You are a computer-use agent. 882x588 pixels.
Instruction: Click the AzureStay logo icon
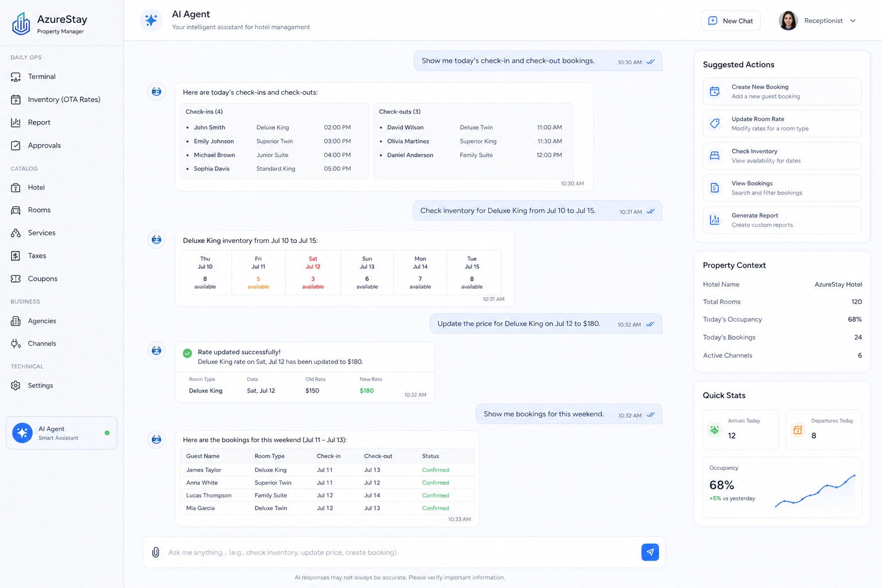[21, 24]
